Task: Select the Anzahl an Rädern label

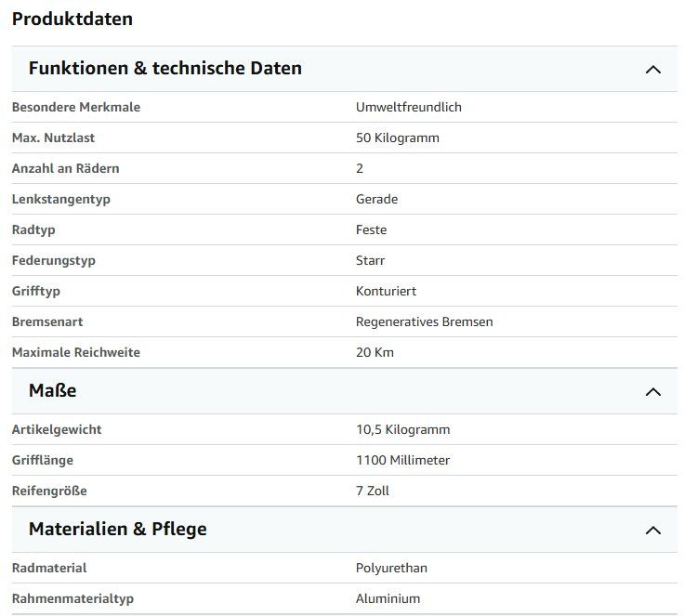Action: pos(65,168)
